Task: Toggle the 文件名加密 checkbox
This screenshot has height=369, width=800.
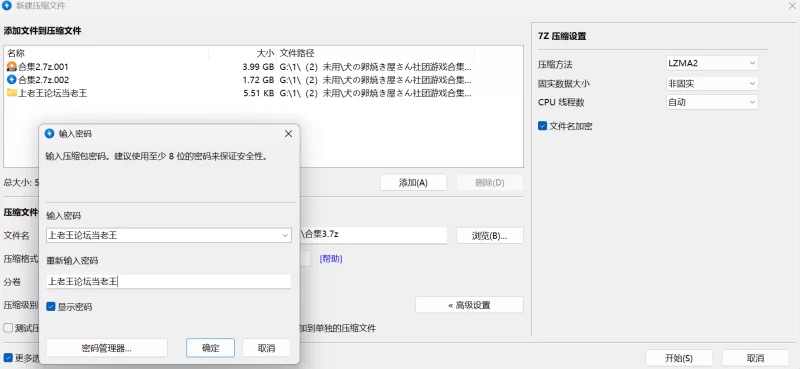Action: [x=542, y=126]
